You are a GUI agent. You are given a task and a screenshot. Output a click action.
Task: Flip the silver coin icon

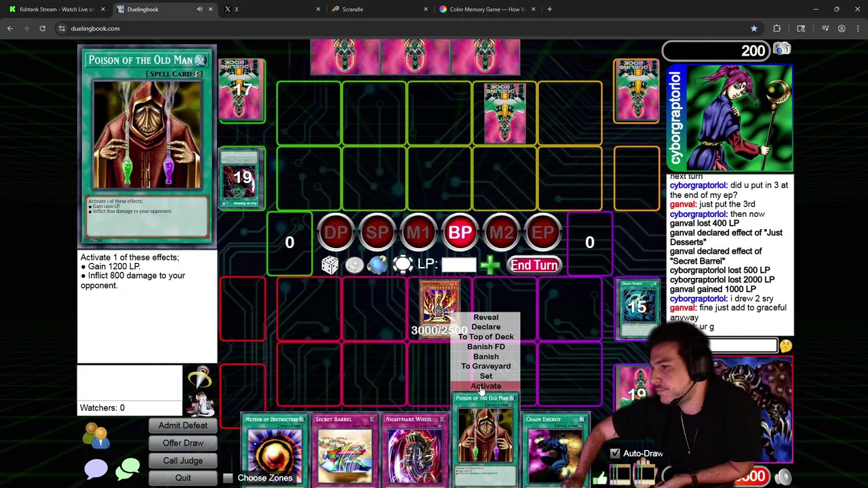tap(354, 265)
